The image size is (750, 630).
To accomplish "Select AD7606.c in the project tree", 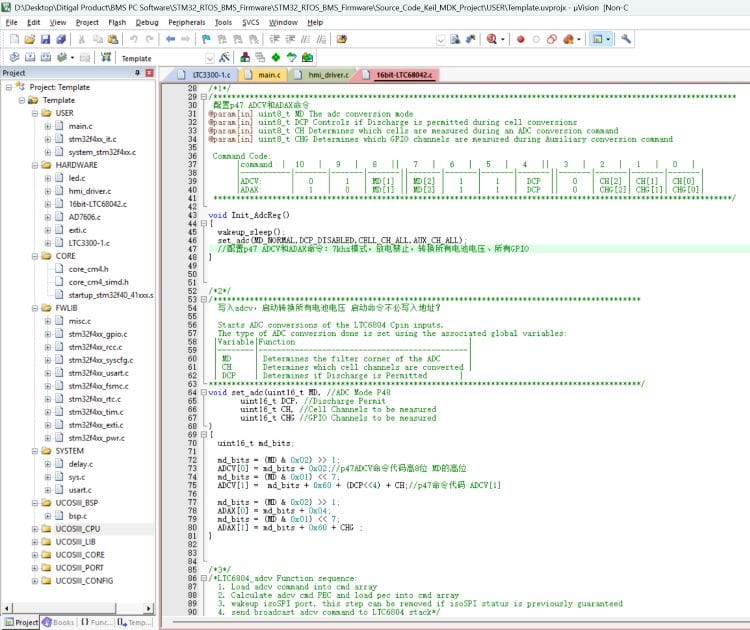I will pyautogui.click(x=85, y=217).
